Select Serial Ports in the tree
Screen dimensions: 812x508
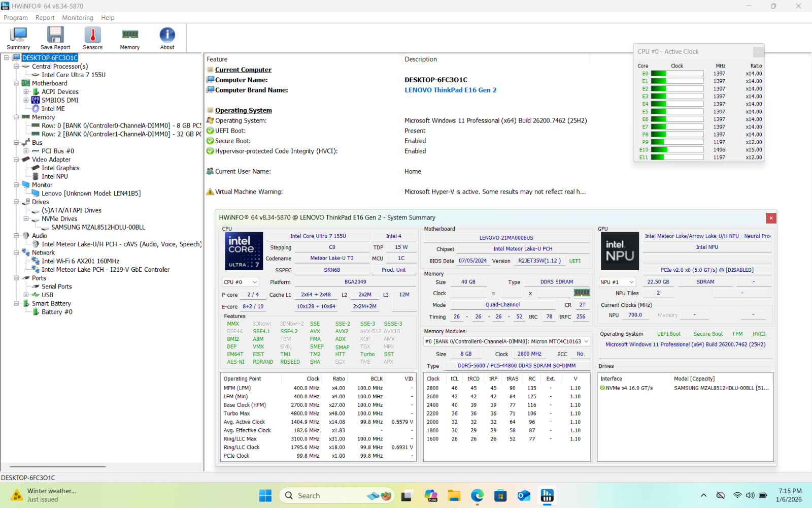(x=57, y=287)
